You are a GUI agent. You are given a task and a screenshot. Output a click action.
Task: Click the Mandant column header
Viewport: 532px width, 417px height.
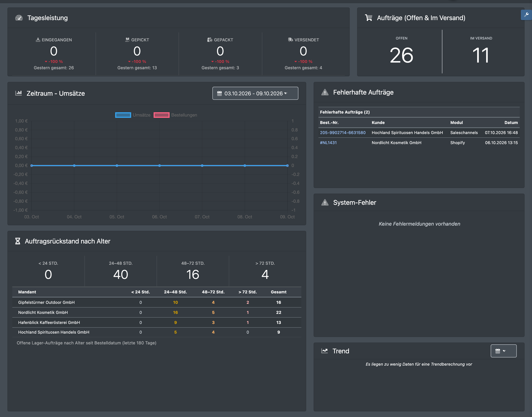click(27, 292)
